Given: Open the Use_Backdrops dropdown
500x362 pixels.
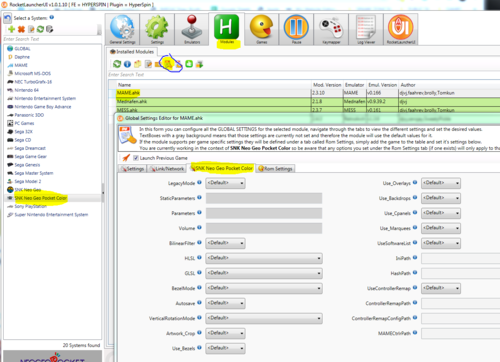Looking at the screenshot, I should [441, 198].
